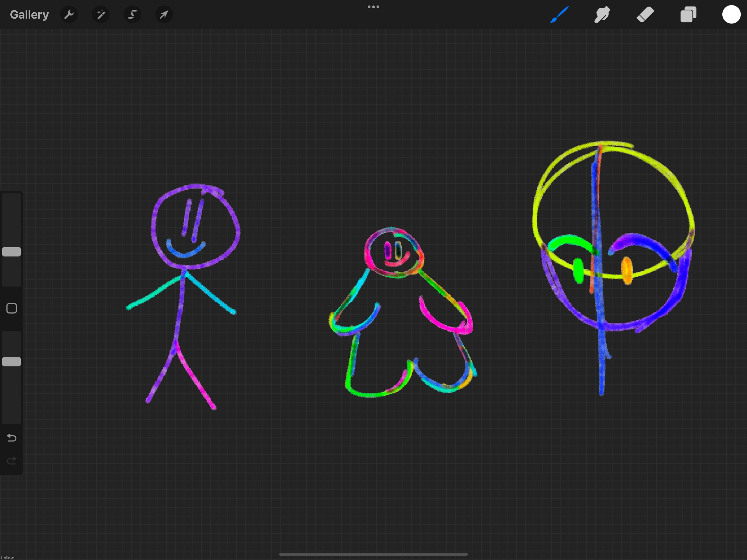The height and width of the screenshot is (560, 747).
Task: Open the Adjustments magic wand menu
Action: pyautogui.click(x=101, y=14)
